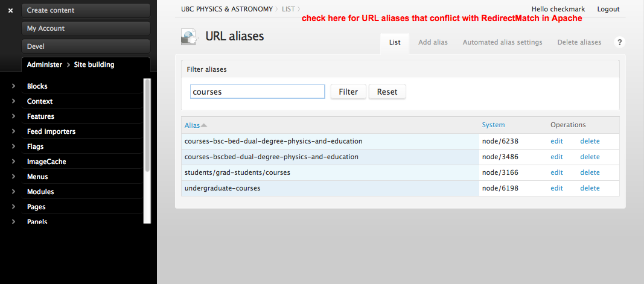Click the filter aliases text field

point(258,92)
